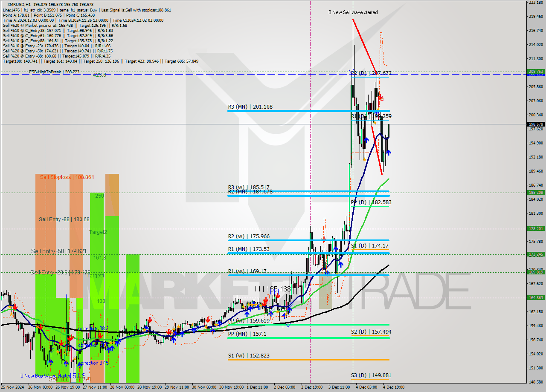The image size is (546, 392).
Task: Click the green 178.201 price tag on axis
Action: [x=536, y=228]
